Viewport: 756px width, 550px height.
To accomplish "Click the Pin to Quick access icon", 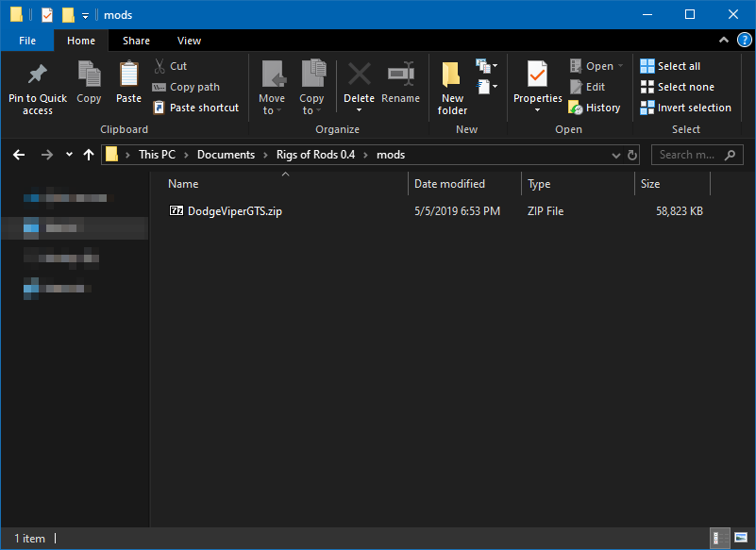I will coord(38,75).
